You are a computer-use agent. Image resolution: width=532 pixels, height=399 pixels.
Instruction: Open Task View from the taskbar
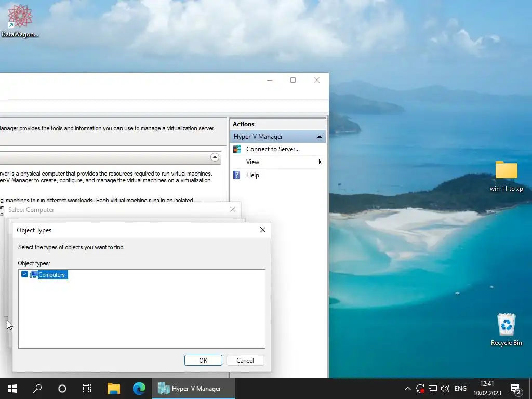[x=87, y=389]
